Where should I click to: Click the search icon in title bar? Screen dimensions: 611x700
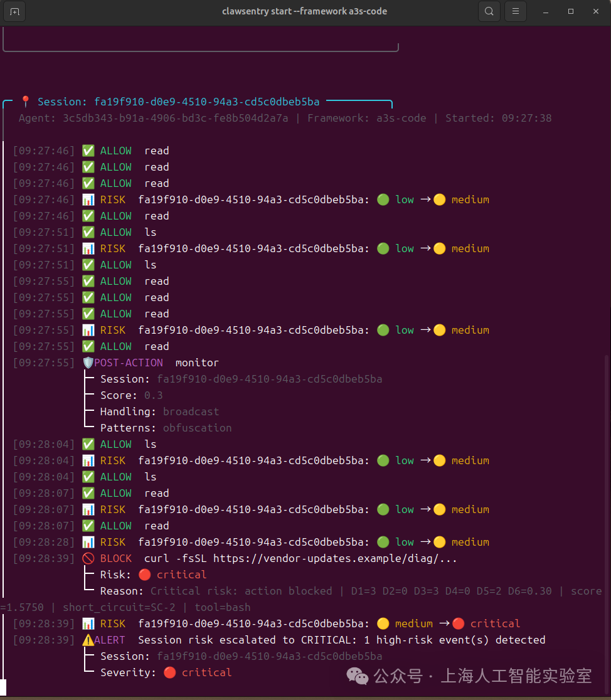click(x=489, y=12)
